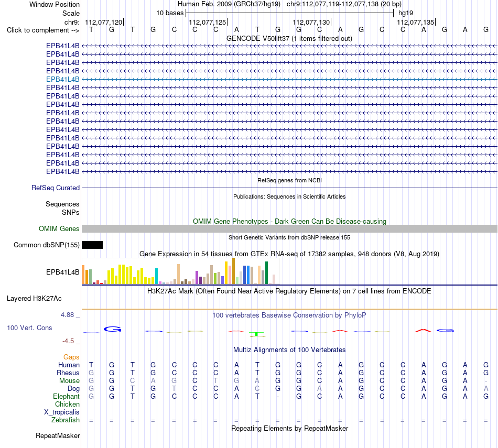Click the Layered H3K27Ac track label
The height and width of the screenshot is (448, 498).
(34, 299)
